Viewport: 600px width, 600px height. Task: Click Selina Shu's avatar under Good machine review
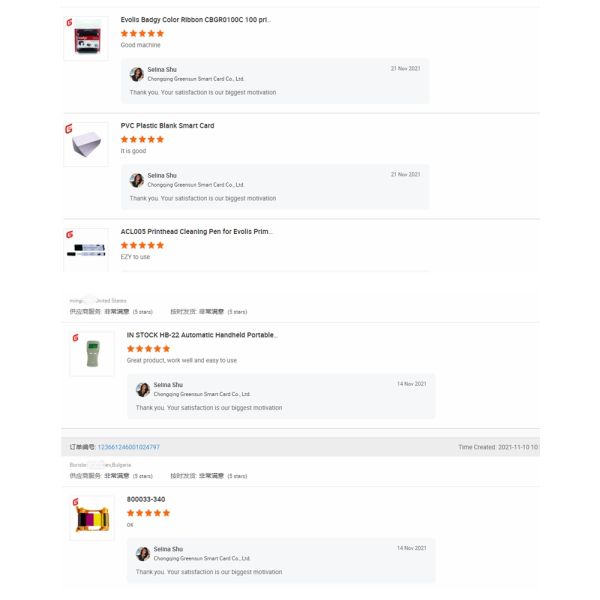point(136,74)
